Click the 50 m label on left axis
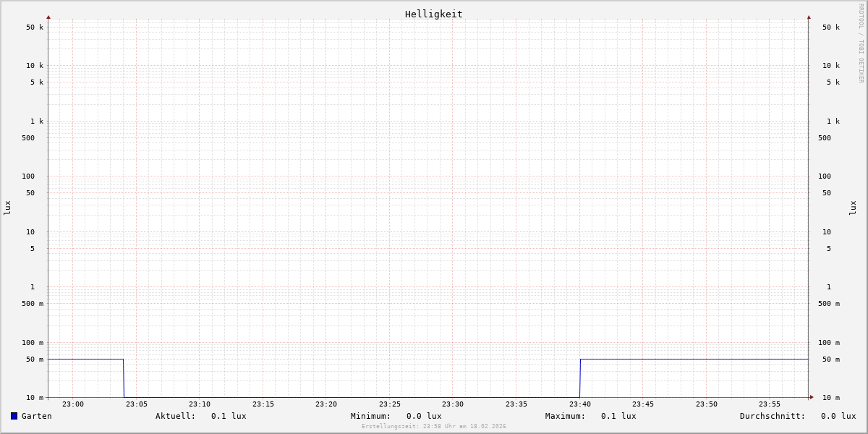This screenshot has height=434, width=868. coord(35,359)
